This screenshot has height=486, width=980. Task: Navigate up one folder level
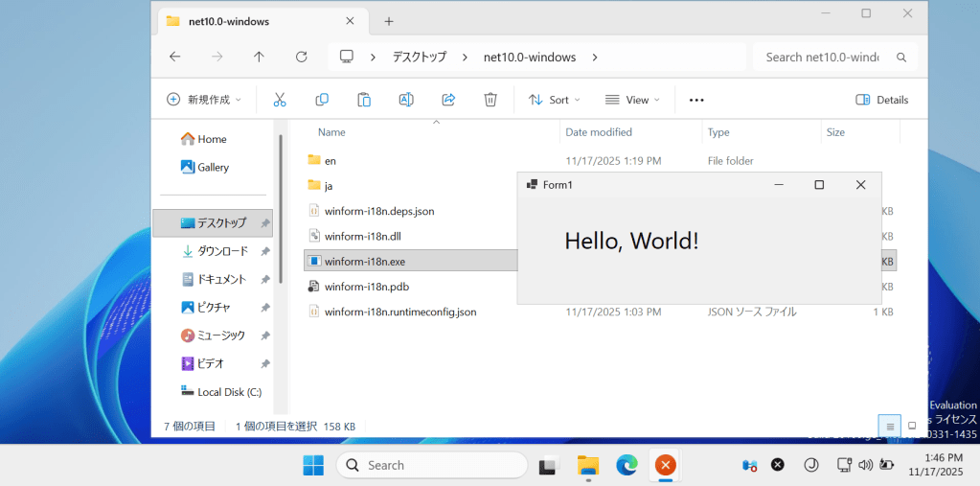click(259, 57)
